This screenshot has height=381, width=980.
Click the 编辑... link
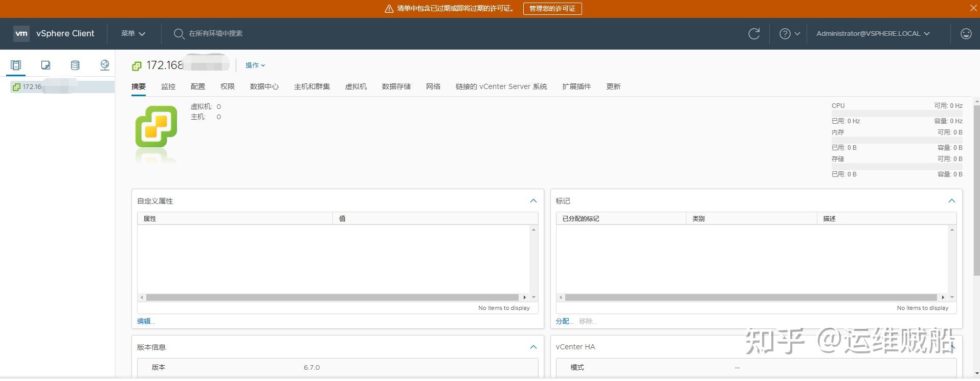tap(146, 321)
